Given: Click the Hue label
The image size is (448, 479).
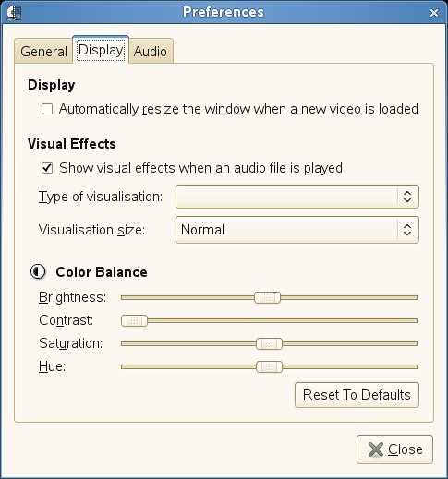Looking at the screenshot, I should [x=53, y=366].
